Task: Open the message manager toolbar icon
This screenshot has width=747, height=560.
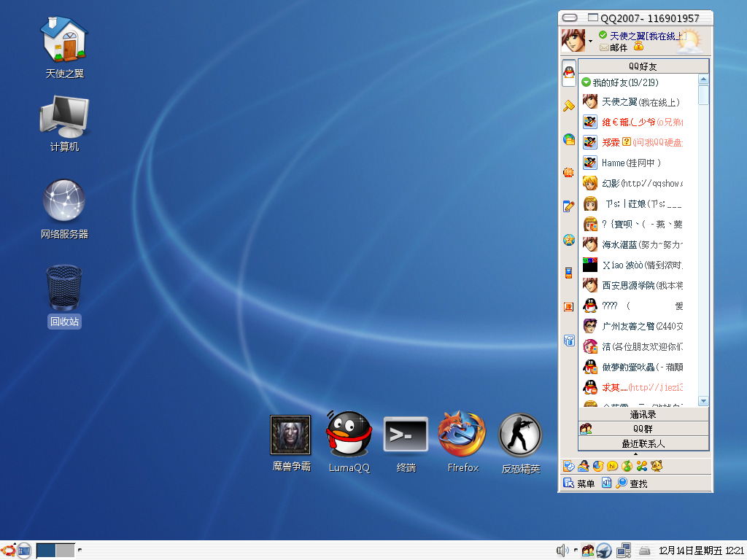Action: tap(569, 466)
